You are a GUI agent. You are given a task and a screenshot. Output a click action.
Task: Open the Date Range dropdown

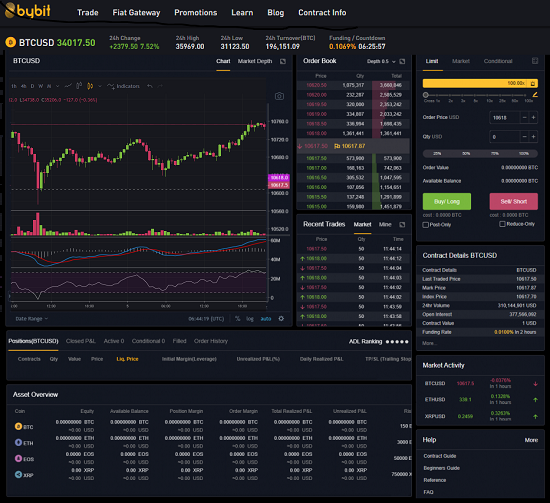pyautogui.click(x=32, y=319)
